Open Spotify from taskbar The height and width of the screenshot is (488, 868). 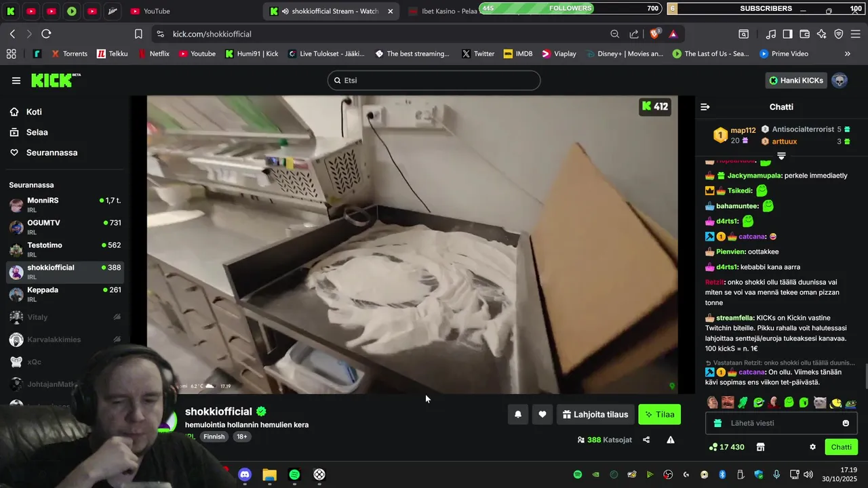pyautogui.click(x=294, y=474)
